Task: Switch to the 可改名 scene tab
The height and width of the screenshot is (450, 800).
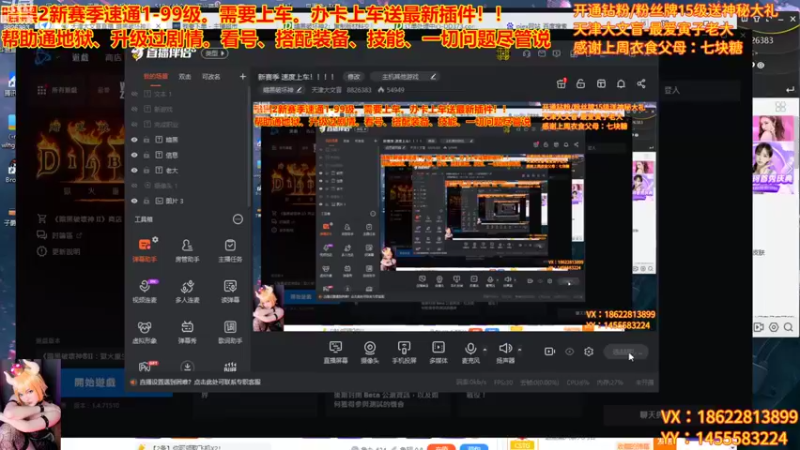Action: (211, 77)
